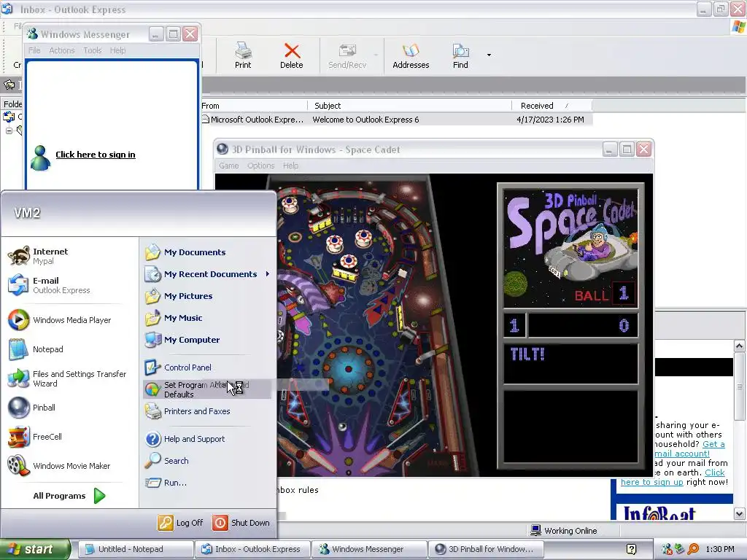Open Help menu in 3D Pinball
Viewport: 747px width, 560px height.
coord(290,166)
